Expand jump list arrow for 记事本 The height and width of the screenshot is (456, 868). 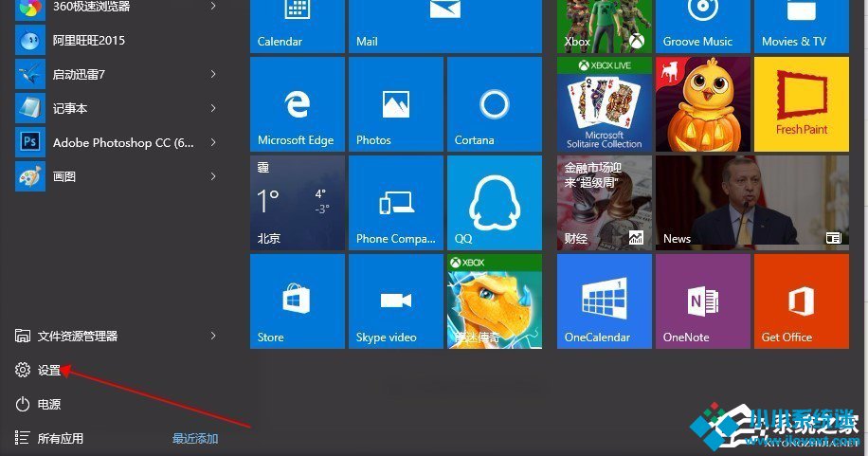[x=213, y=109]
